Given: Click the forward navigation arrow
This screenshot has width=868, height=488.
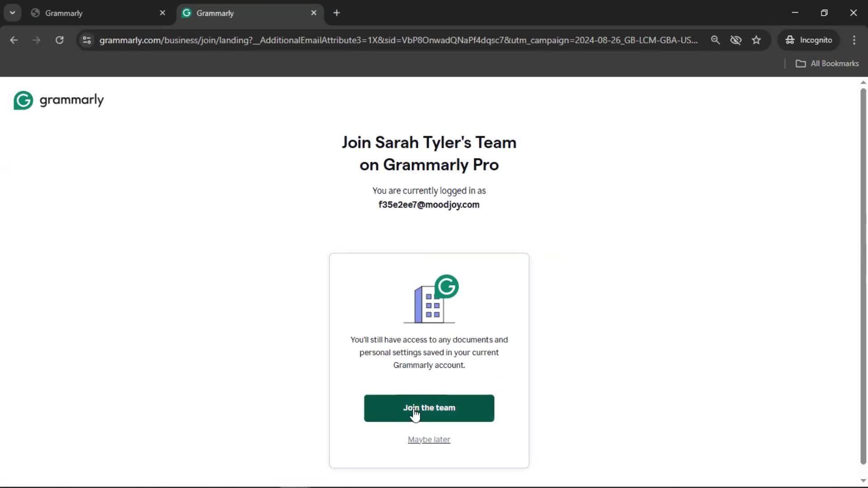Looking at the screenshot, I should coord(36,40).
